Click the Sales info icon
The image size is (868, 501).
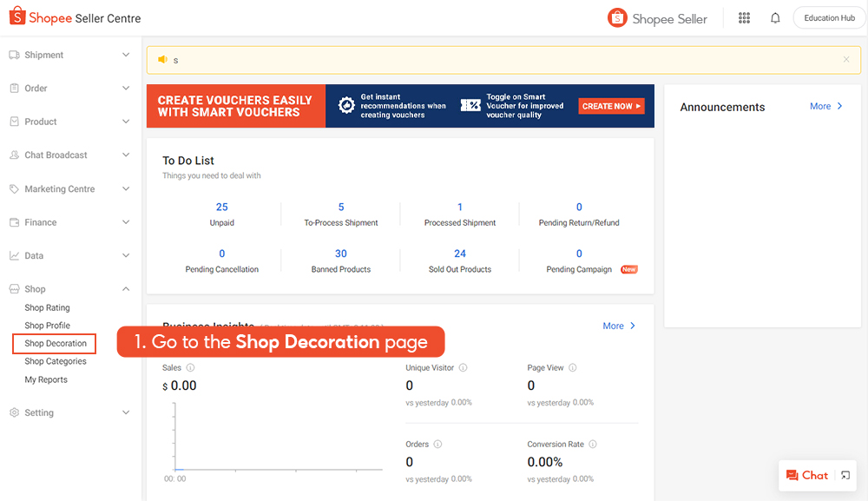coord(190,367)
